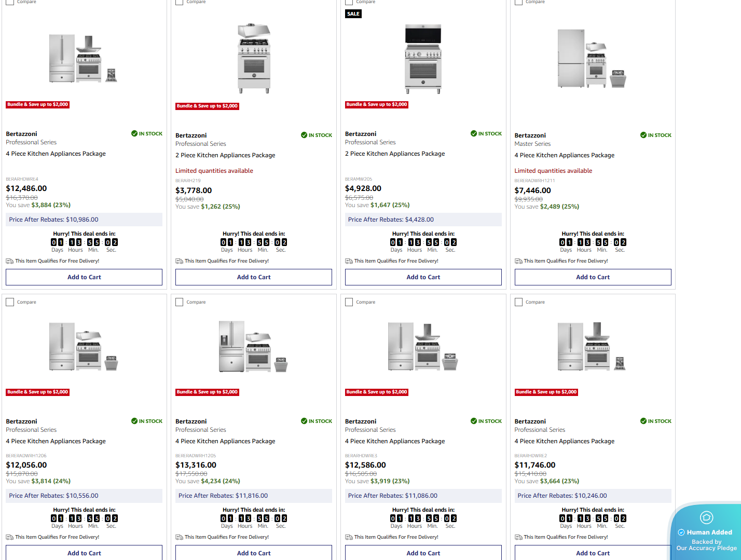
Task: Add the $12,486.00 Bertazzoni package to cart
Action: pyautogui.click(x=84, y=277)
